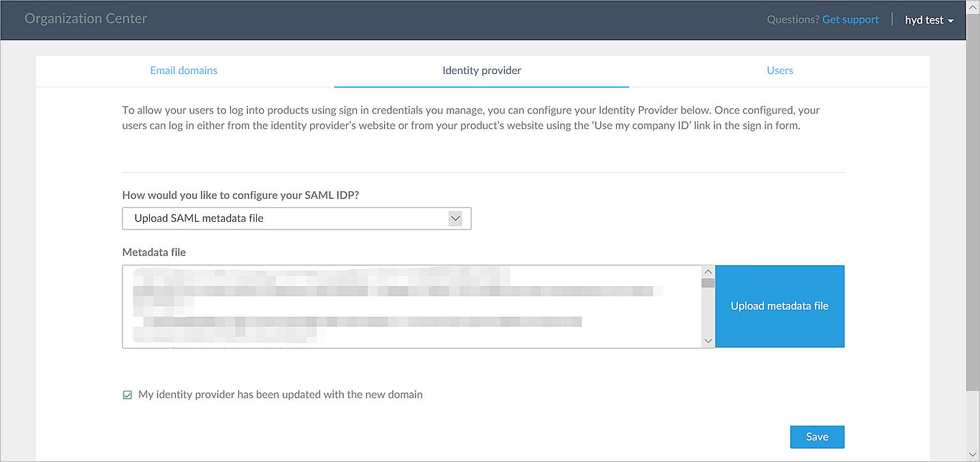The image size is (980, 462).
Task: Click the 'configure your SAML IDP' question label
Action: pyautogui.click(x=240, y=195)
